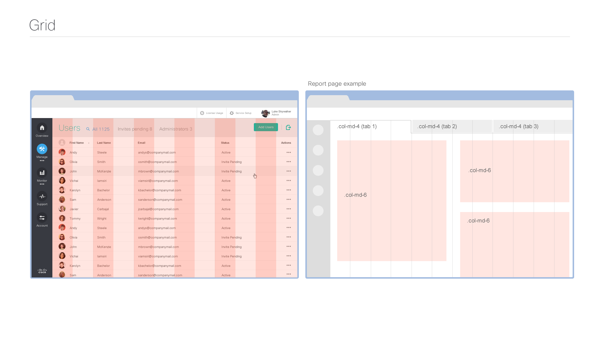Open actions menu for Andy Steele row

point(288,152)
